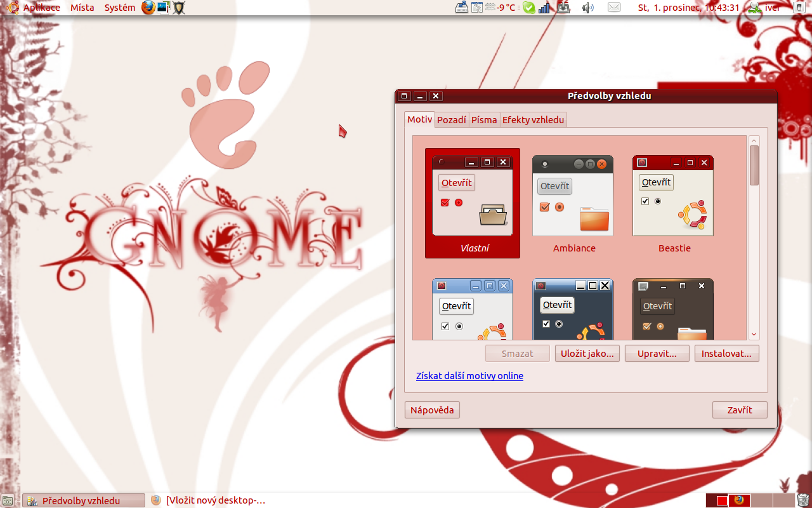Click the scrollbar down arrow in theme list
Screen dimensions: 812x508
point(754,335)
